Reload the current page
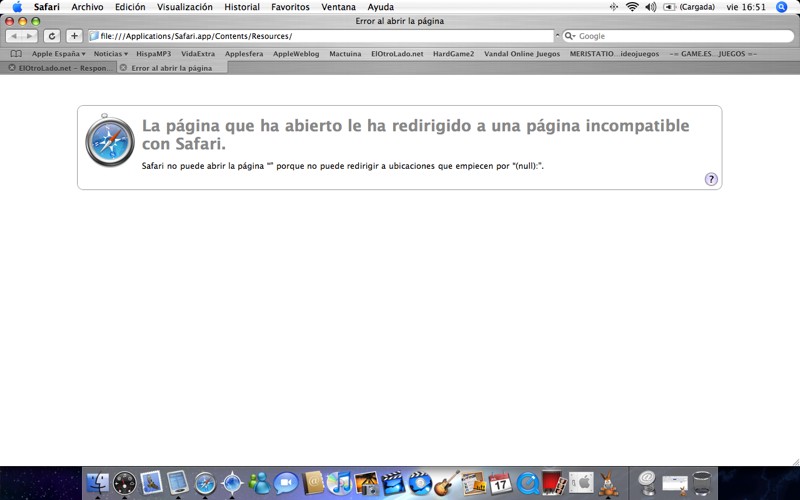This screenshot has height=500, width=800. tap(52, 36)
